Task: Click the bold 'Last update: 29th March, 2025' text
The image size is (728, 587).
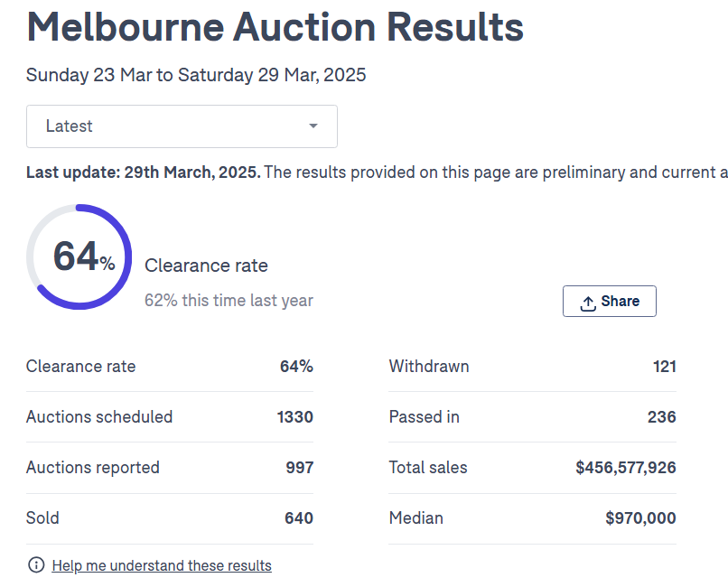Action: tap(143, 172)
